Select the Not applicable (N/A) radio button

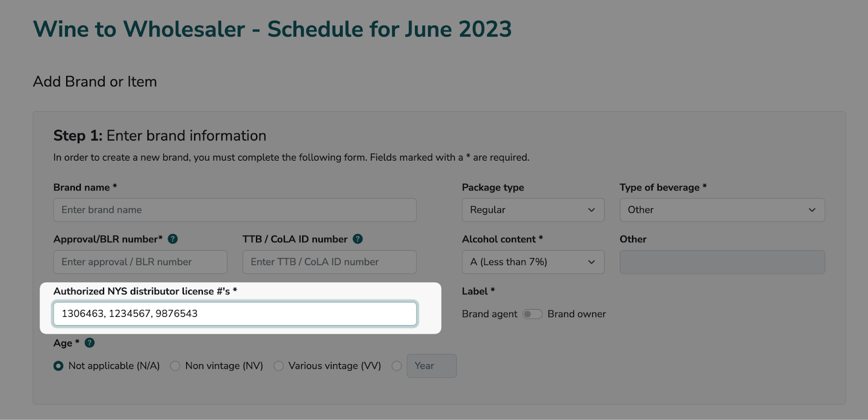(59, 366)
